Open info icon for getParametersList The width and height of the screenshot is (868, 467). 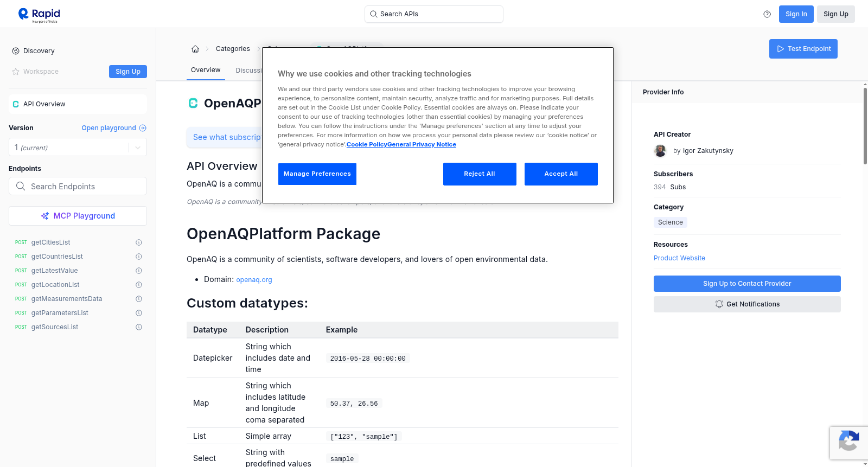click(139, 313)
